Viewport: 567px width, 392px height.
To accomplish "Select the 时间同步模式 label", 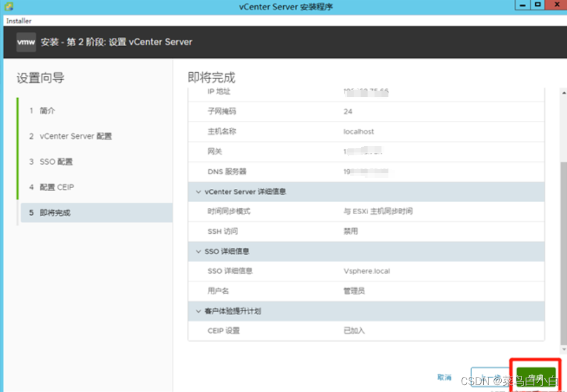I will pyautogui.click(x=229, y=211).
